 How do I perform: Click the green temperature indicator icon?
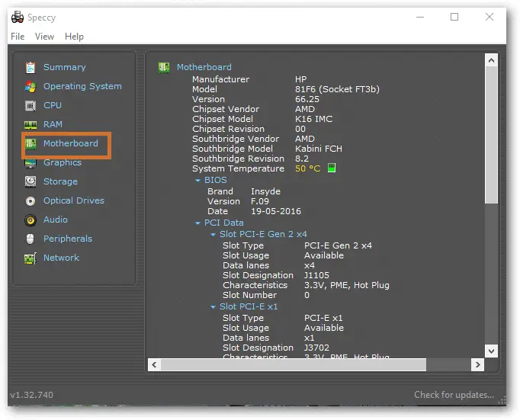click(332, 168)
